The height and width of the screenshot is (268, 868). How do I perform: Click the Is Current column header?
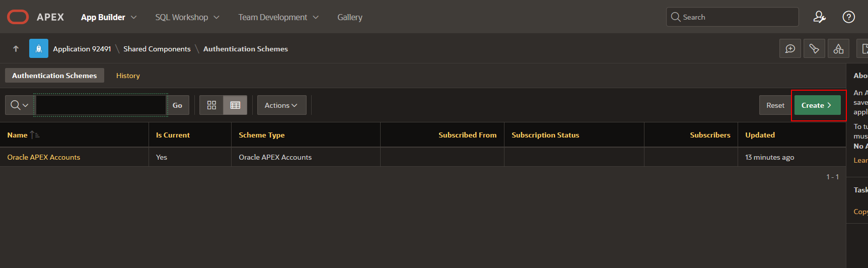173,135
